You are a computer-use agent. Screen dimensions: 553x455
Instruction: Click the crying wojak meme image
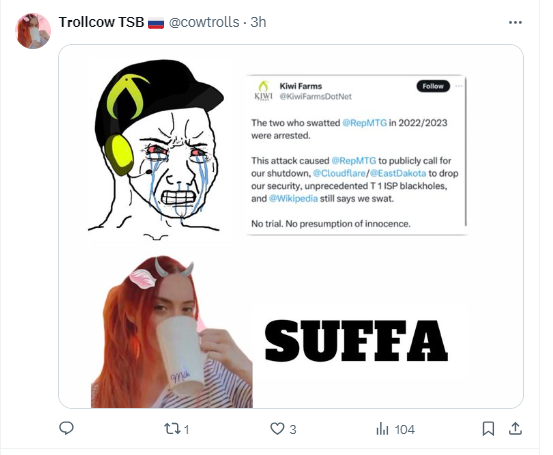point(156,150)
